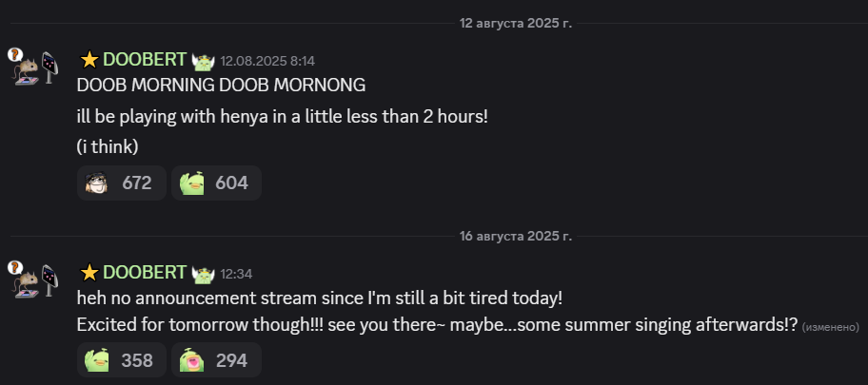Click the "DOOB MORNING DOOB MORNONG" message text
This screenshot has width=868, height=385.
tap(221, 85)
